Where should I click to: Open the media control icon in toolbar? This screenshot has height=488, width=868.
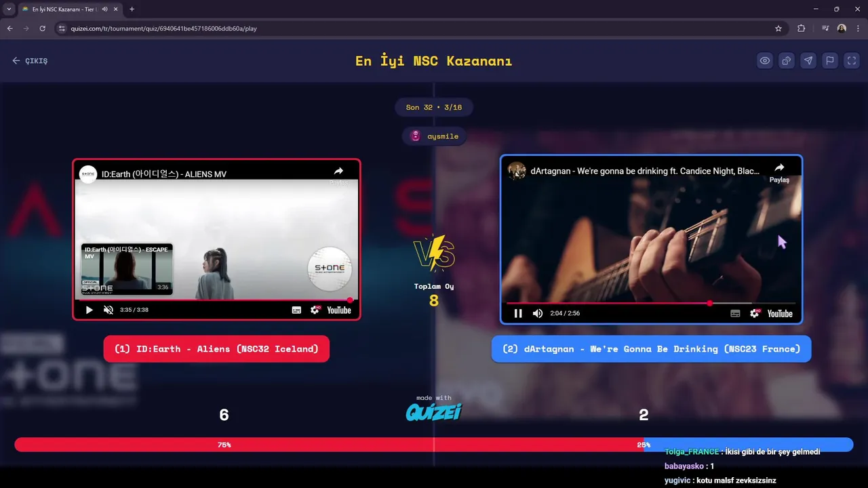coord(825,28)
